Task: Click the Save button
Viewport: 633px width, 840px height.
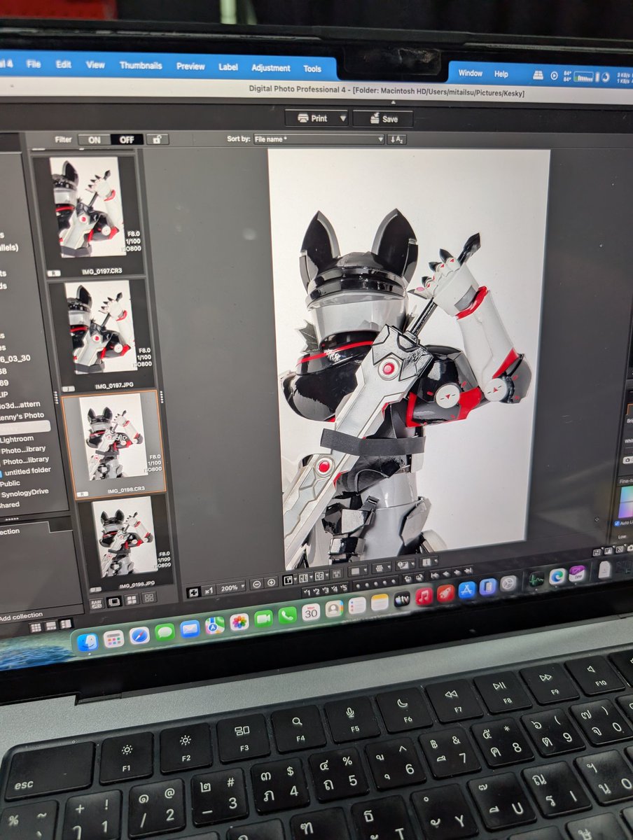Action: [x=383, y=119]
